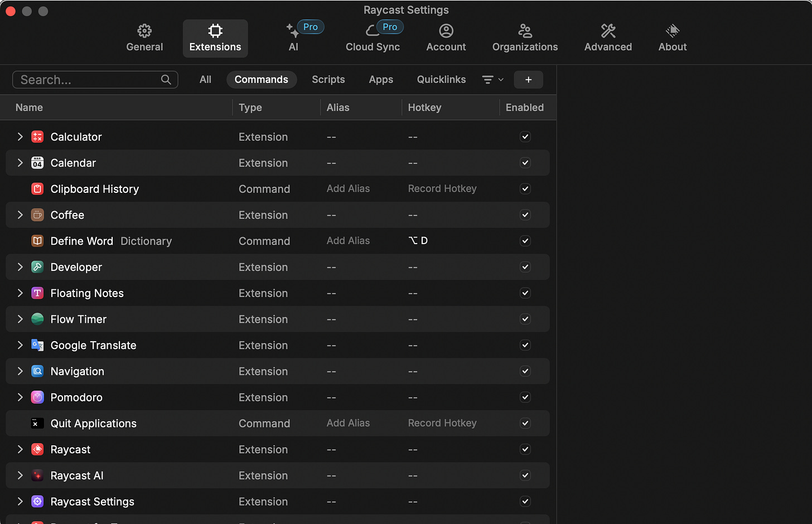812x524 pixels.
Task: Click the Calculator extension icon
Action: click(37, 137)
